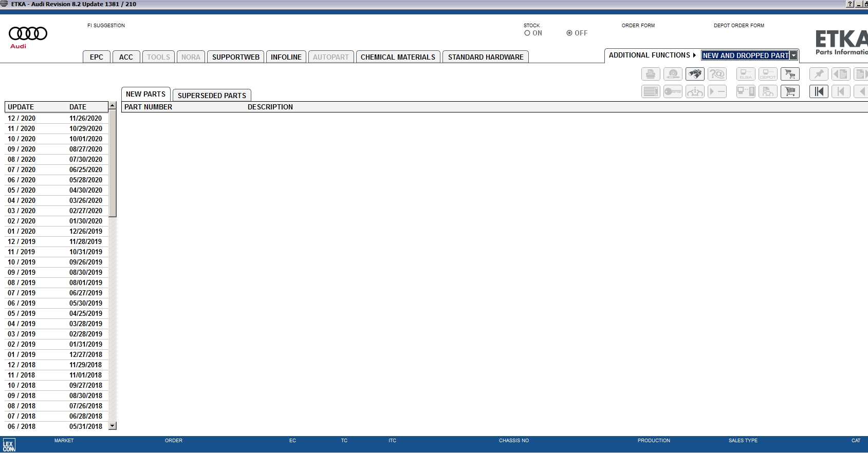Click the question mark and @ icon
The height and width of the screenshot is (453, 868).
tap(717, 74)
